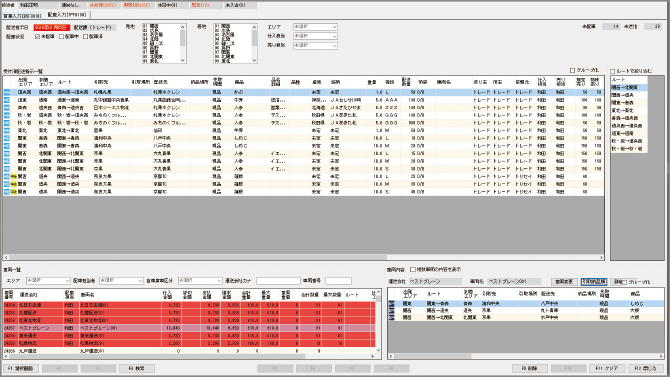Click the down arrow of the 着地 list box
Image resolution: width=670 pixels, height=377 pixels.
coord(254,60)
